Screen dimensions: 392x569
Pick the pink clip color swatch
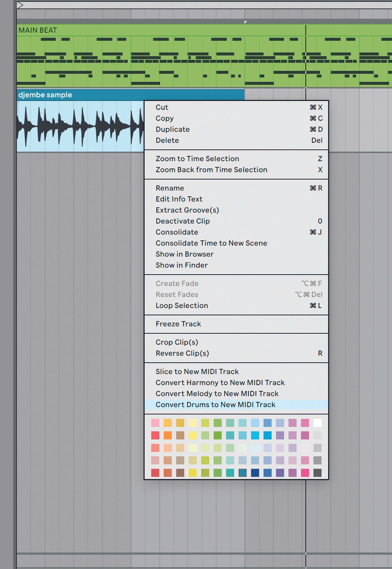[x=156, y=423]
